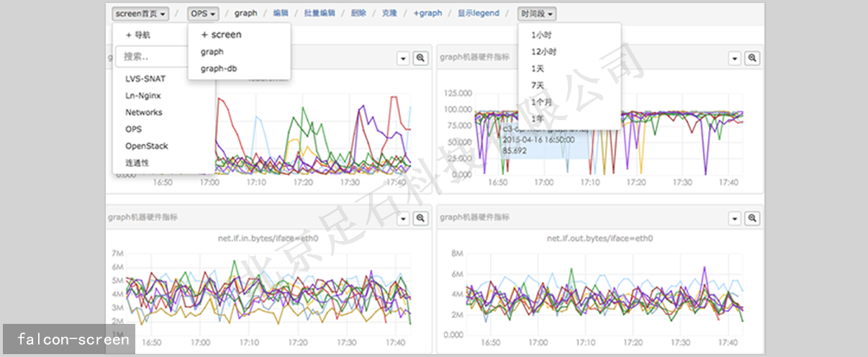Toggle the 显示legend link
The image size is (868, 357).
pos(478,13)
